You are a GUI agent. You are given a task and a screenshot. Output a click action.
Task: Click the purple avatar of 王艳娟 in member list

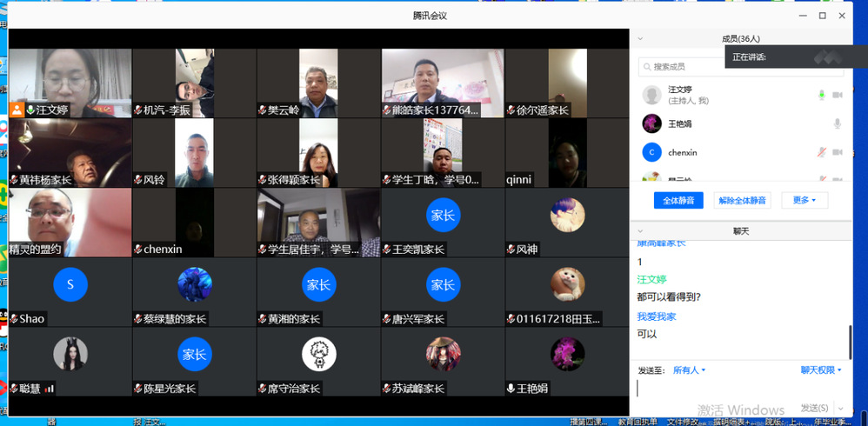[x=651, y=123]
